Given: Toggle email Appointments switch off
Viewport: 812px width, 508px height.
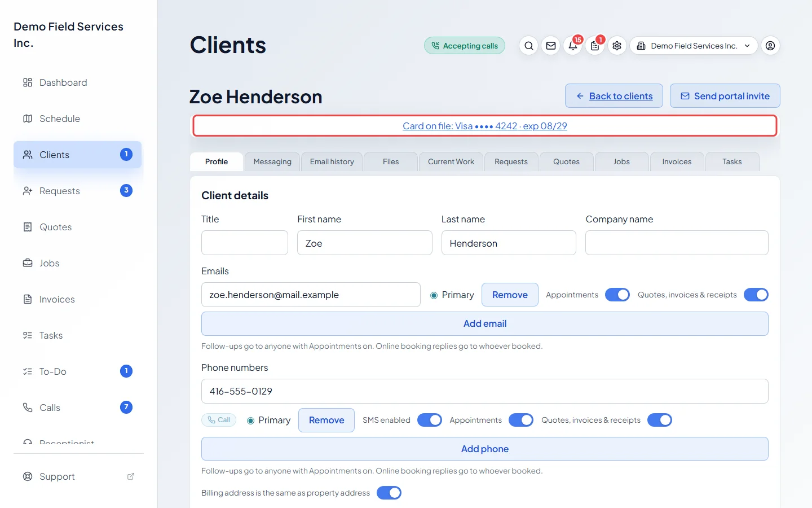Looking at the screenshot, I should [x=617, y=295].
